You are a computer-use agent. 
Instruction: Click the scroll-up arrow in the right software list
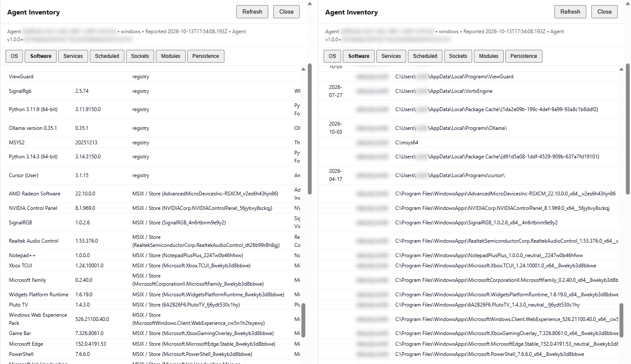[621, 69]
